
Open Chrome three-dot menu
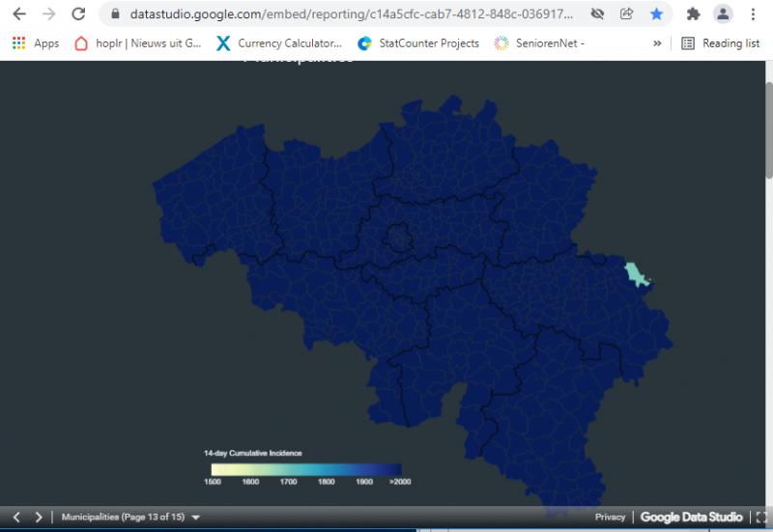point(753,14)
